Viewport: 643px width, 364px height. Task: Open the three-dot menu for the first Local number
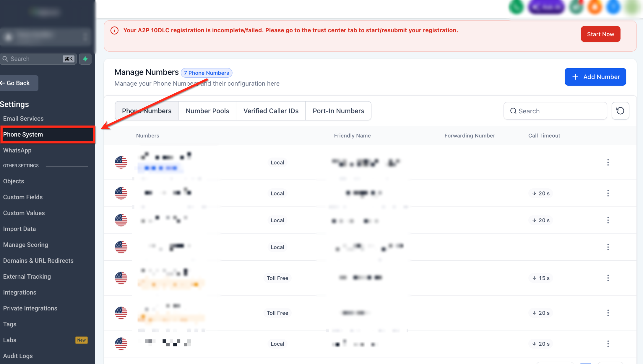(x=608, y=162)
